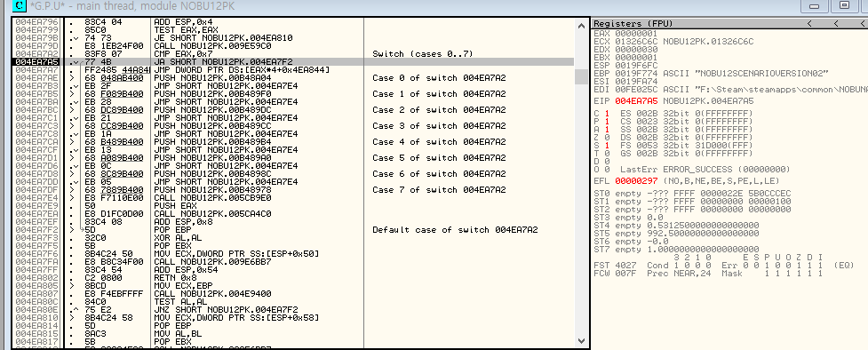
Task: Click 'Switch (cases 0..7)' comment
Action: click(x=423, y=53)
